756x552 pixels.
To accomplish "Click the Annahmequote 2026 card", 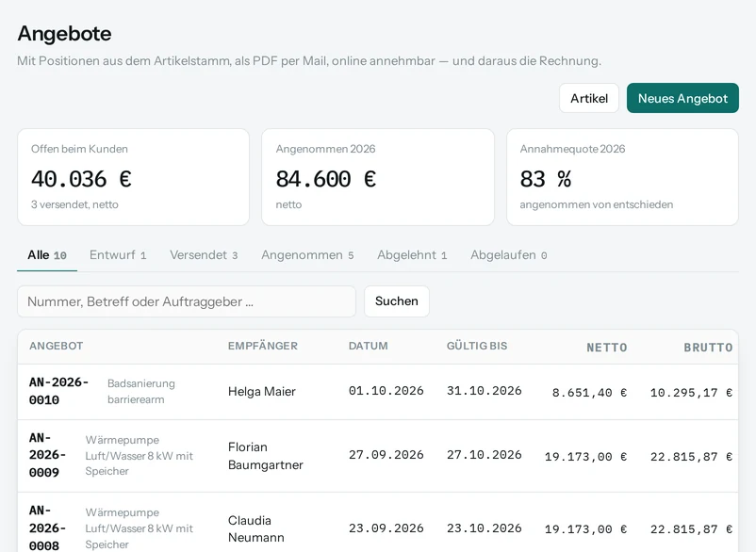I will [622, 177].
